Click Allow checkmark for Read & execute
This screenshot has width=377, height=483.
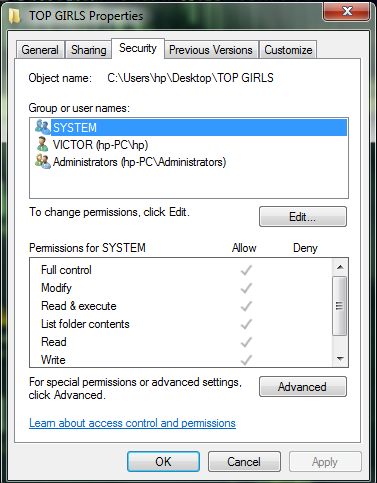click(x=246, y=306)
